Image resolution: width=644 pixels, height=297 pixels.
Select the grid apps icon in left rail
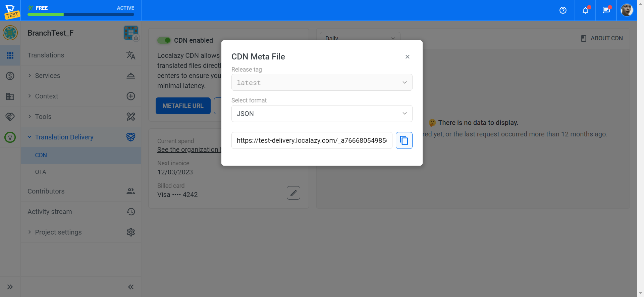10,55
